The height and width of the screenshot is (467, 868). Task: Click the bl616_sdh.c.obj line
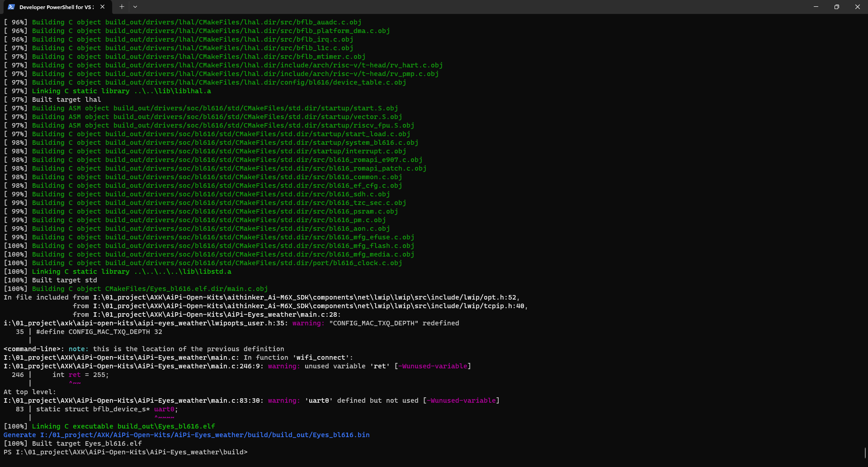tap(197, 194)
